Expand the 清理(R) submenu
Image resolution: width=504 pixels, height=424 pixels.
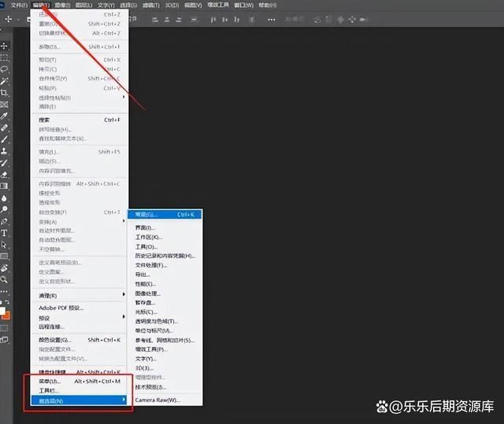[79, 295]
